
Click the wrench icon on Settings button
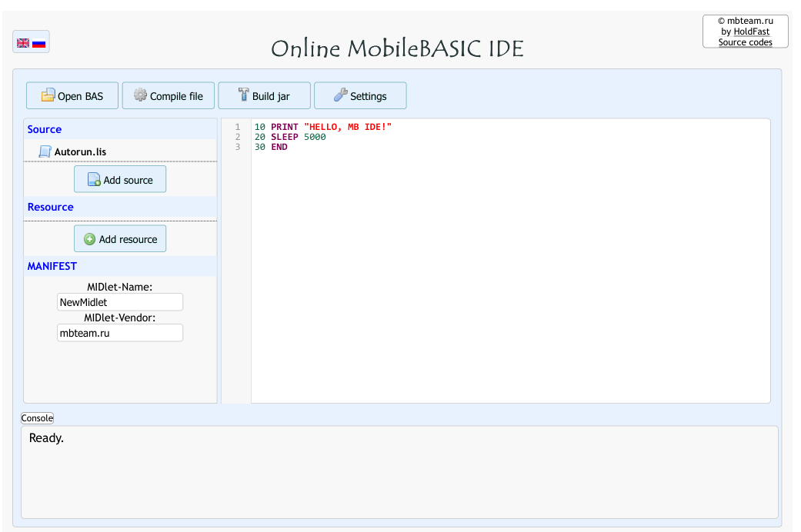point(339,95)
